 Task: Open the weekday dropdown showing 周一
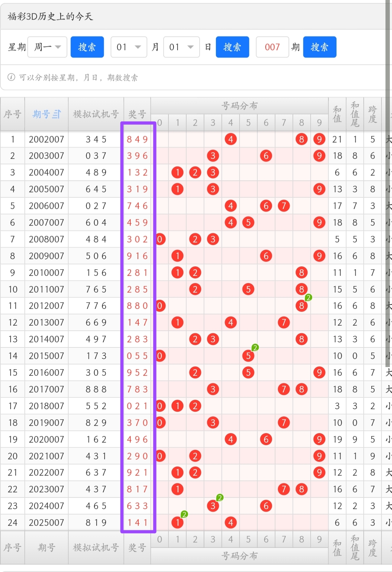[47, 47]
